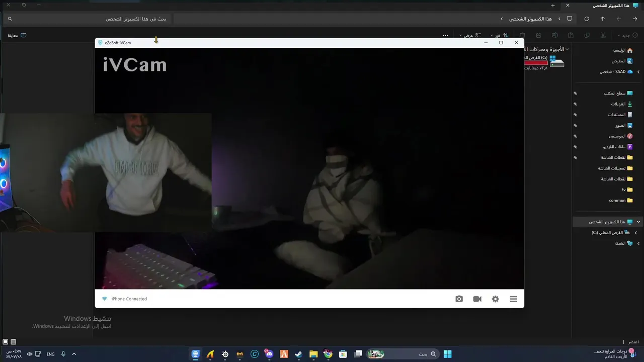The width and height of the screenshot is (644, 362).
Task: Expand the chevron after 'هذا الكمبيوتر الشخصي' in address bar
Action: pyautogui.click(x=502, y=19)
